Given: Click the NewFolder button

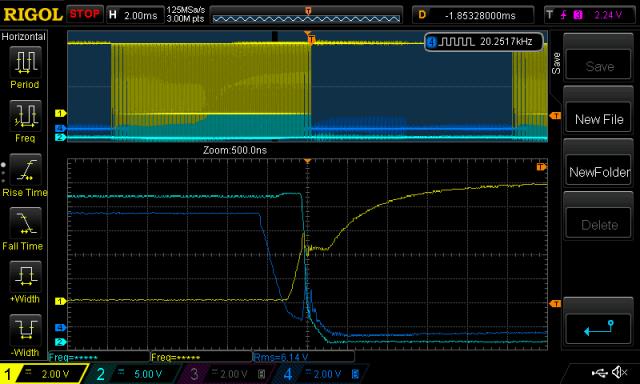Looking at the screenshot, I should point(598,172).
